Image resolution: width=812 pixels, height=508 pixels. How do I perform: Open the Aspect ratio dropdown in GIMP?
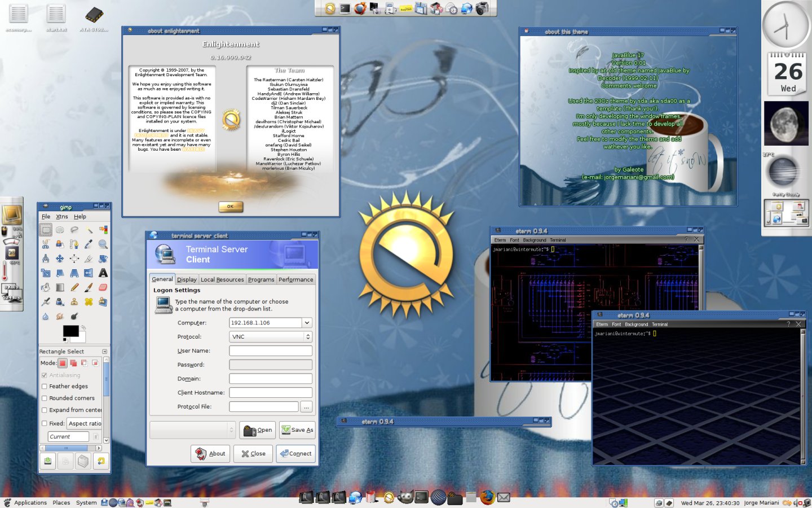[85, 423]
